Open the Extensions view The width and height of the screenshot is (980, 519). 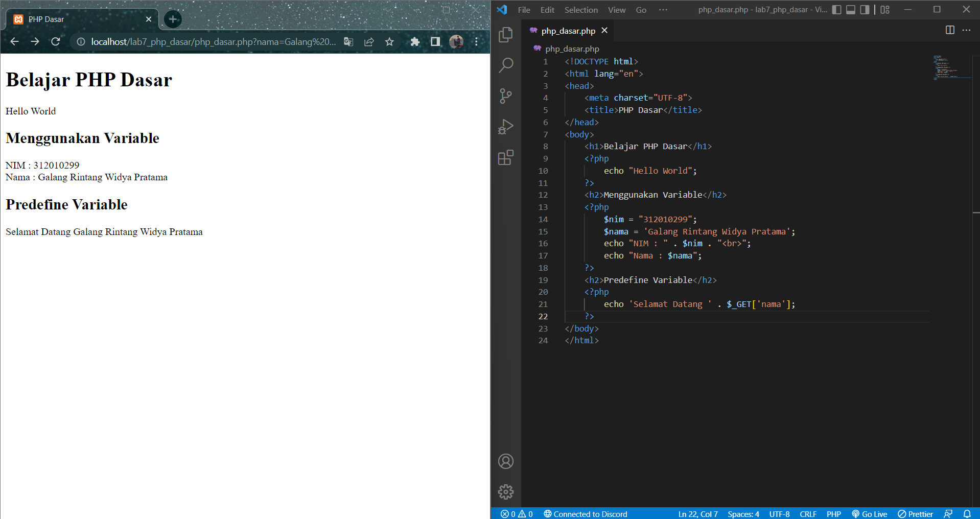tap(506, 157)
